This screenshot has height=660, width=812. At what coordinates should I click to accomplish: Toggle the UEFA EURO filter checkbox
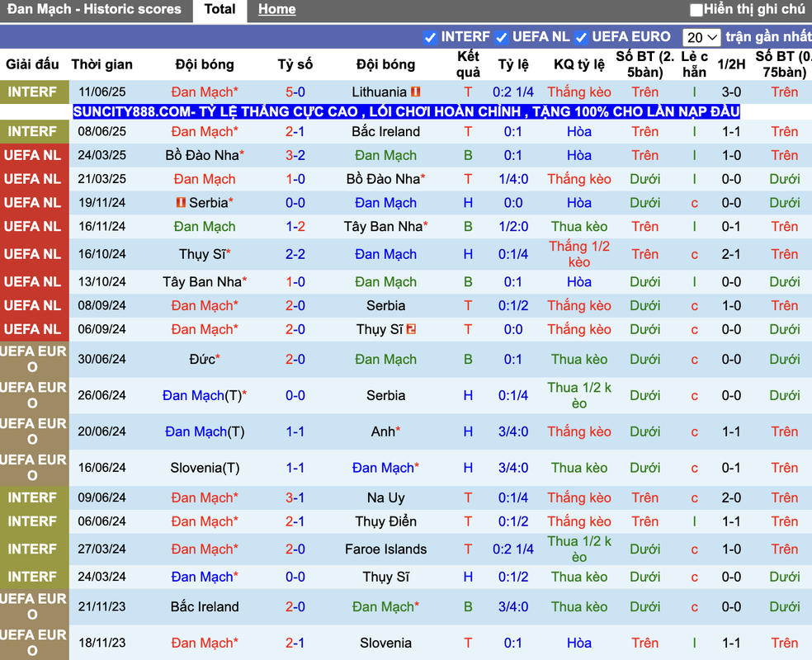[581, 37]
